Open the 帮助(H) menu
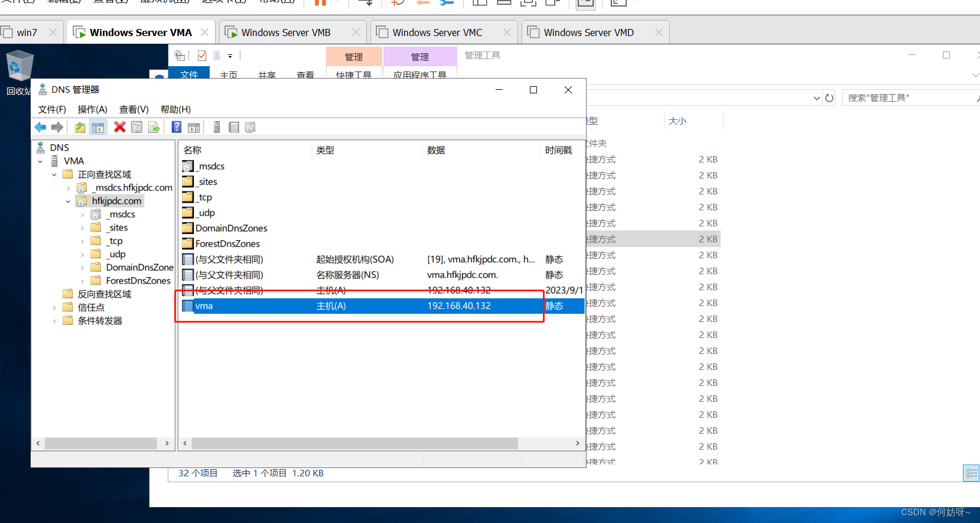This screenshot has width=980, height=523. pyautogui.click(x=175, y=109)
